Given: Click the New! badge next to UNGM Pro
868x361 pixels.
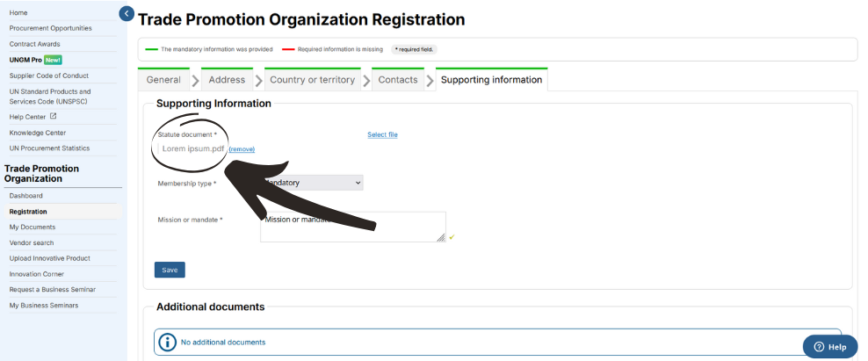Looking at the screenshot, I should coord(52,60).
